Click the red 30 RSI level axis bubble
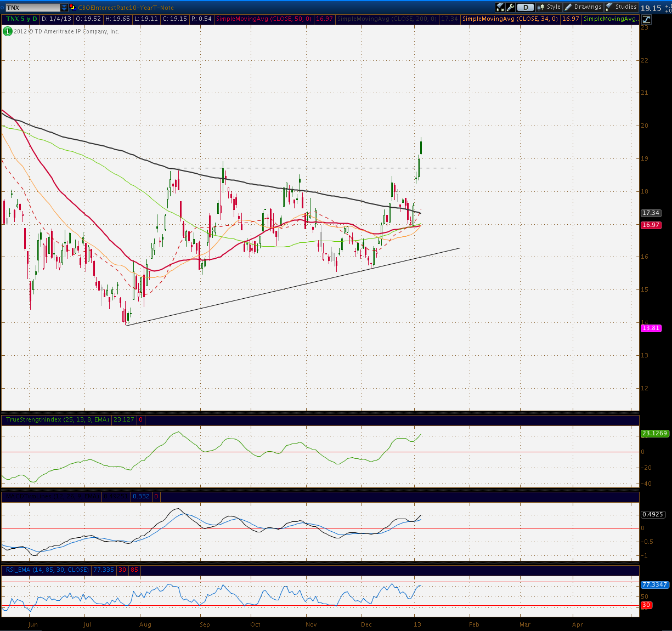Screen dimensions: 672x631 coord(646,605)
